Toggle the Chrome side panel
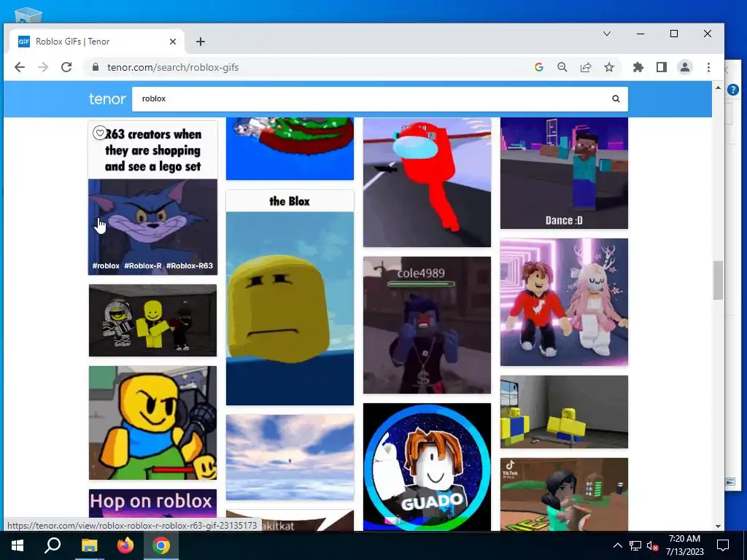The image size is (747, 560). (x=661, y=67)
